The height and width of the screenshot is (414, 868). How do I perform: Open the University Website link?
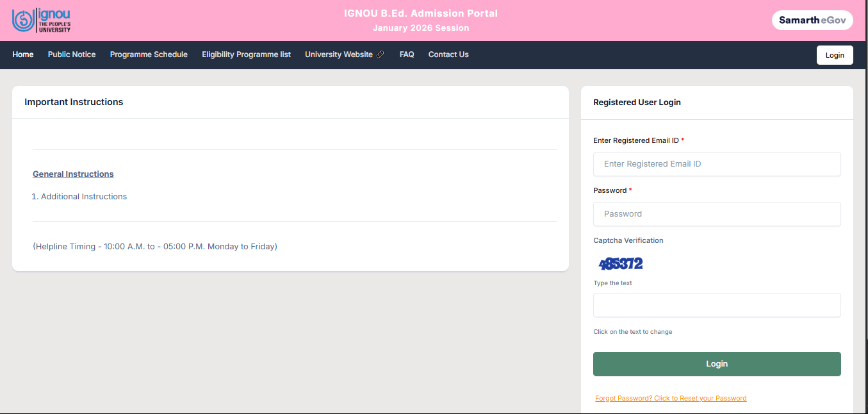tap(338, 54)
